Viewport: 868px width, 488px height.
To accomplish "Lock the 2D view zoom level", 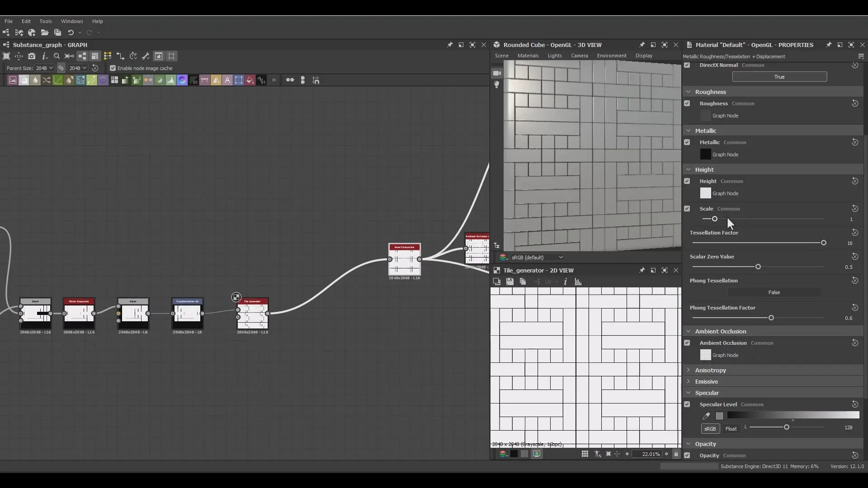I will pos(676,454).
